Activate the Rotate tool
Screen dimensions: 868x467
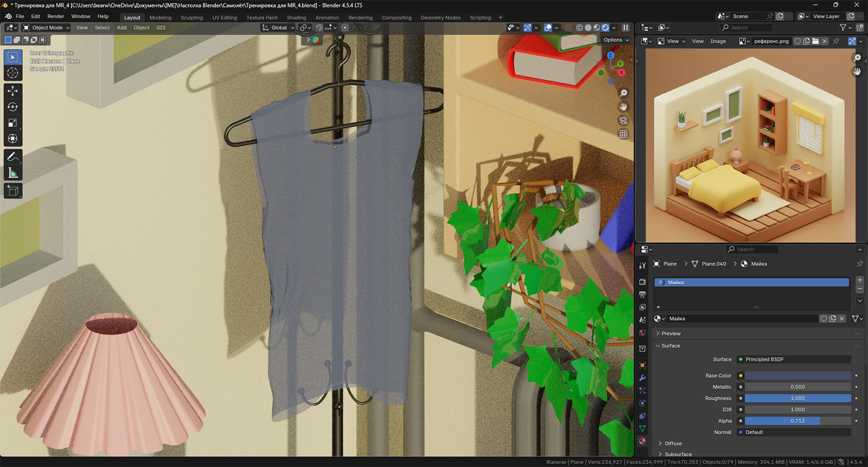pyautogui.click(x=12, y=107)
